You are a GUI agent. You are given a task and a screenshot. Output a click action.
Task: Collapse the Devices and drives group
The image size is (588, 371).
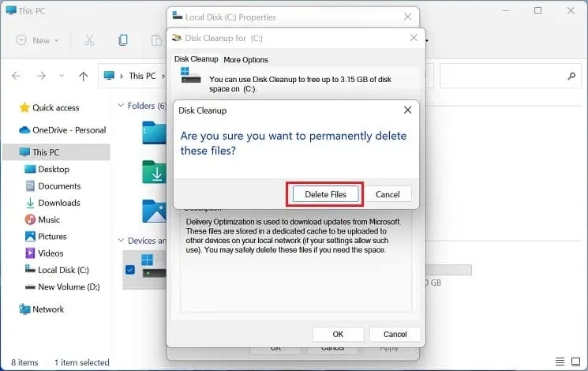(x=121, y=241)
